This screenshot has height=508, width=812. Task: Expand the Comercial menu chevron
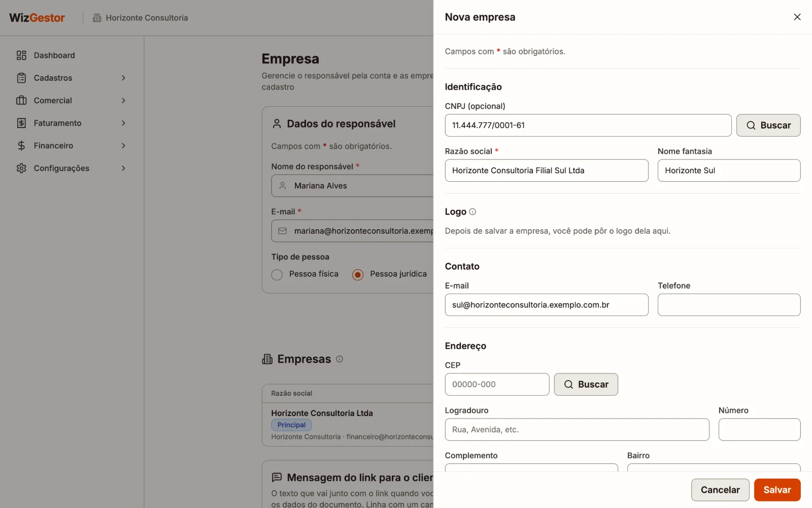point(123,101)
